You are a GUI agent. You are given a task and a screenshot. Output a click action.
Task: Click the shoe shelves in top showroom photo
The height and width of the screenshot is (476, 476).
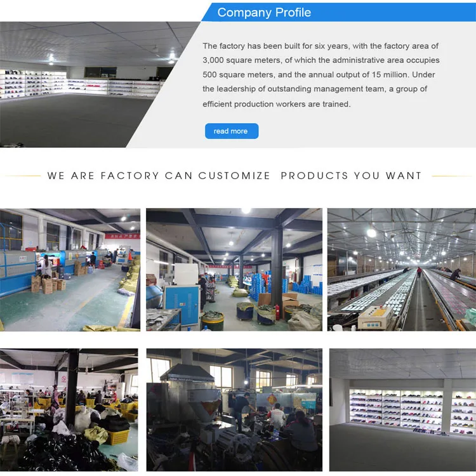(81, 84)
